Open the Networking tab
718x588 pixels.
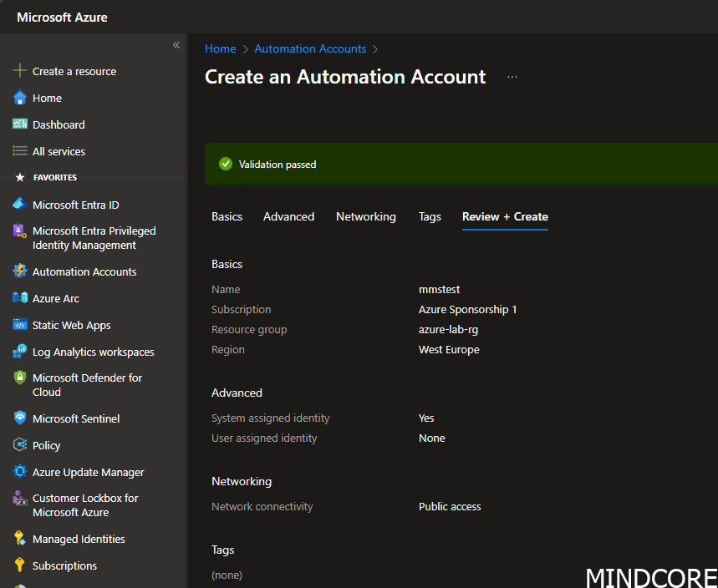(x=365, y=216)
